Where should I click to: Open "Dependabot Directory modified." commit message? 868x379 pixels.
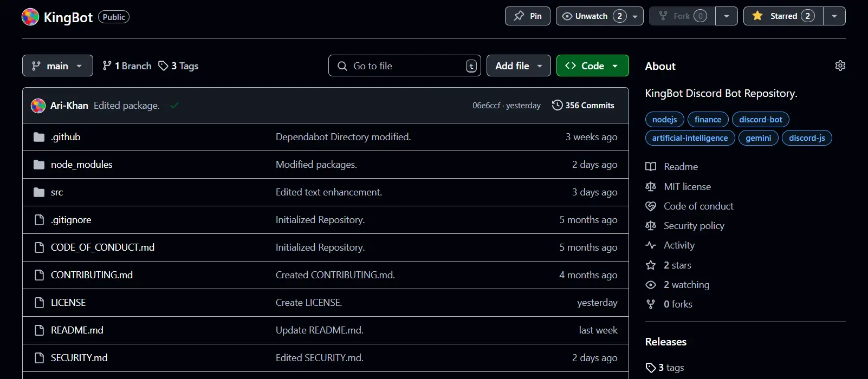[343, 137]
